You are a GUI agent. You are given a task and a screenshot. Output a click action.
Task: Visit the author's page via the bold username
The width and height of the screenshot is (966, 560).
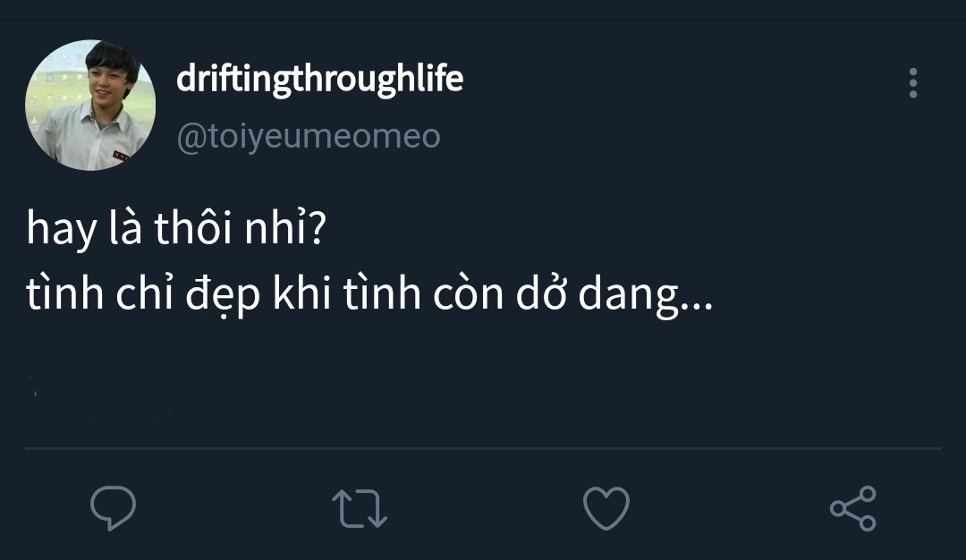click(319, 80)
